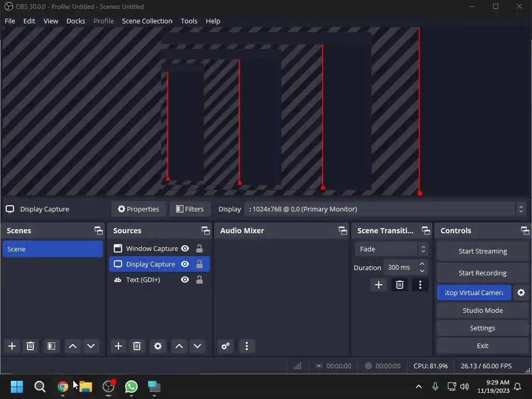
Task: Toggle Studio Mode
Action: pos(483,310)
